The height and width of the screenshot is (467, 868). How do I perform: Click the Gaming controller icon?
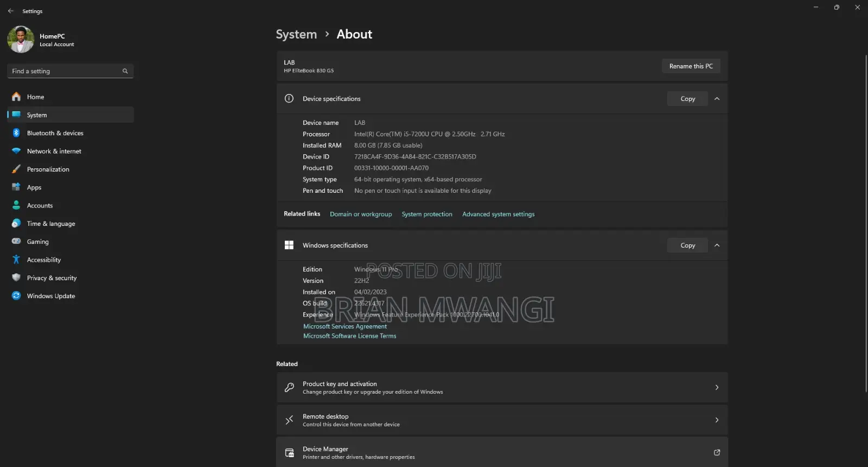(x=16, y=242)
